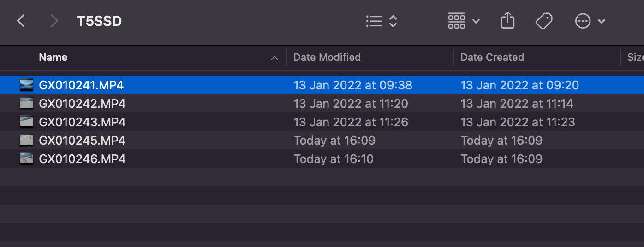Image resolution: width=644 pixels, height=247 pixels.
Task: Open the Group By options dropdown
Action: (464, 21)
